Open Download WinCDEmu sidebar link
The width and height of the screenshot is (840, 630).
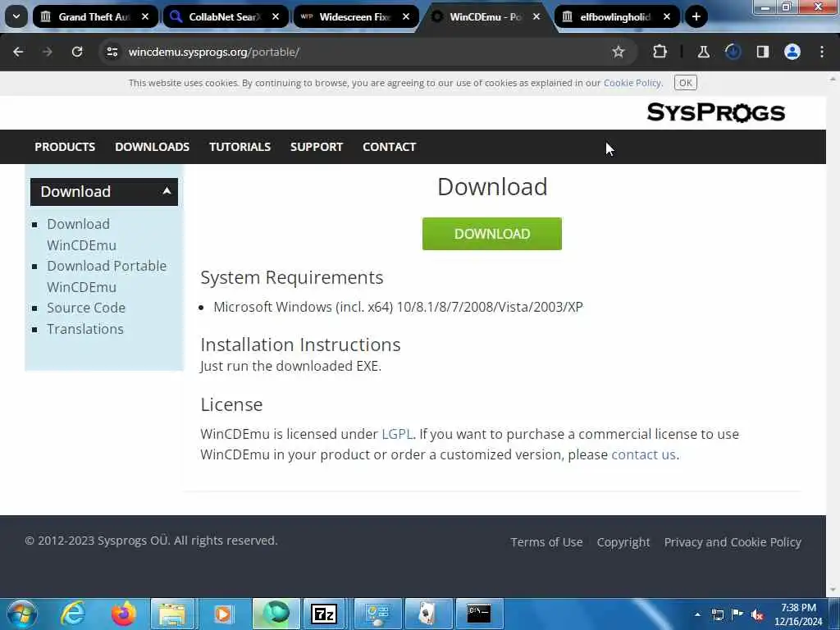(x=81, y=235)
